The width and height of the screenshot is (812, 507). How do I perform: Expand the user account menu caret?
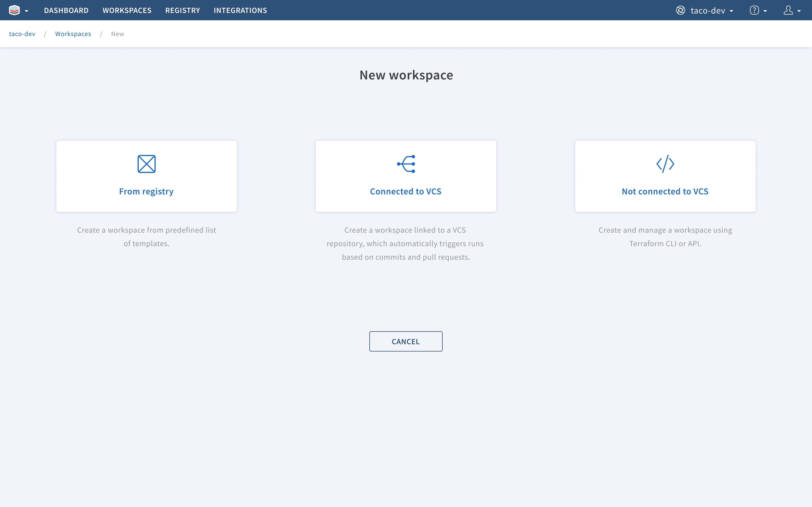tap(799, 11)
